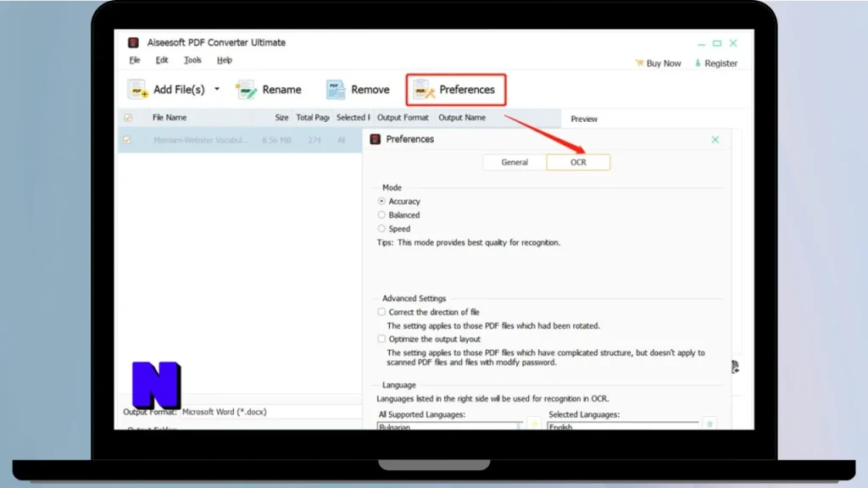Select the Accuracy mode radio button
Screen dimensions: 868x488
pos(381,201)
